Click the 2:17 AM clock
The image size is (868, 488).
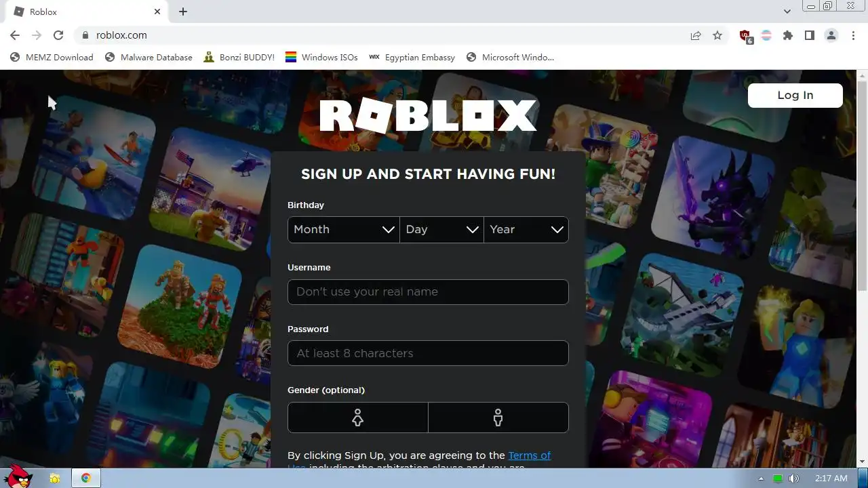(x=831, y=479)
